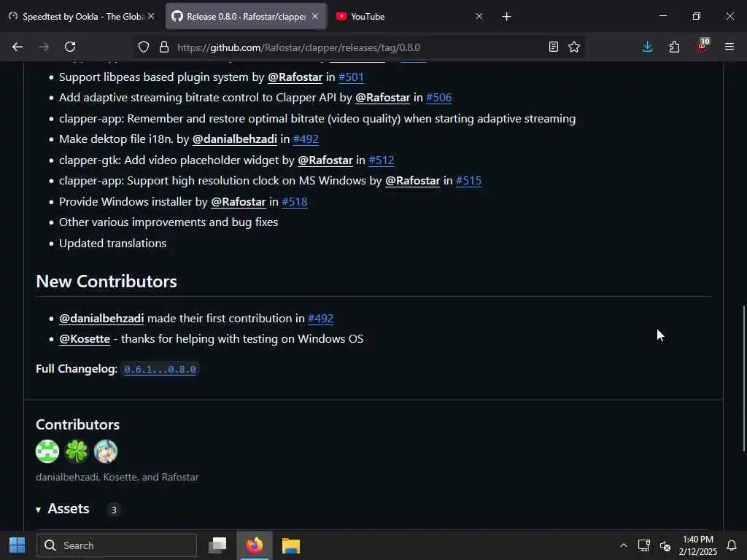Open @Rafostar mention in Windows installer line
The image size is (747, 560).
point(239,202)
